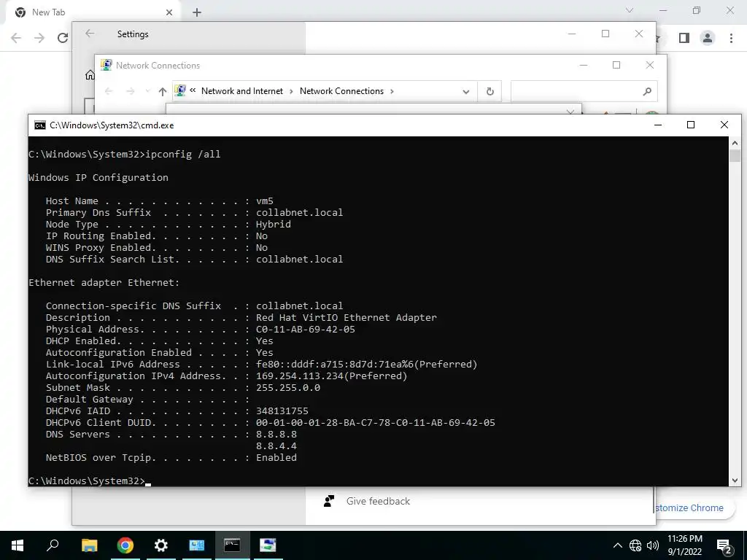Close the New Tab in Chrome

point(169,12)
